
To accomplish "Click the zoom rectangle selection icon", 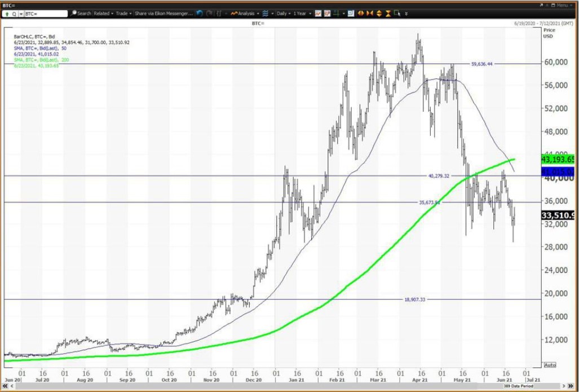I will click(x=397, y=13).
